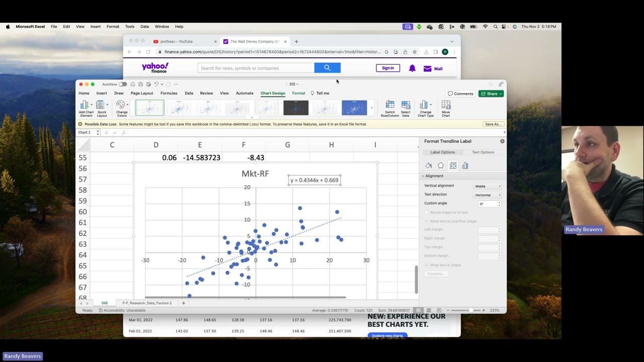The image size is (644, 362).
Task: Click Yahoo notifications bell icon
Action: pyautogui.click(x=412, y=68)
